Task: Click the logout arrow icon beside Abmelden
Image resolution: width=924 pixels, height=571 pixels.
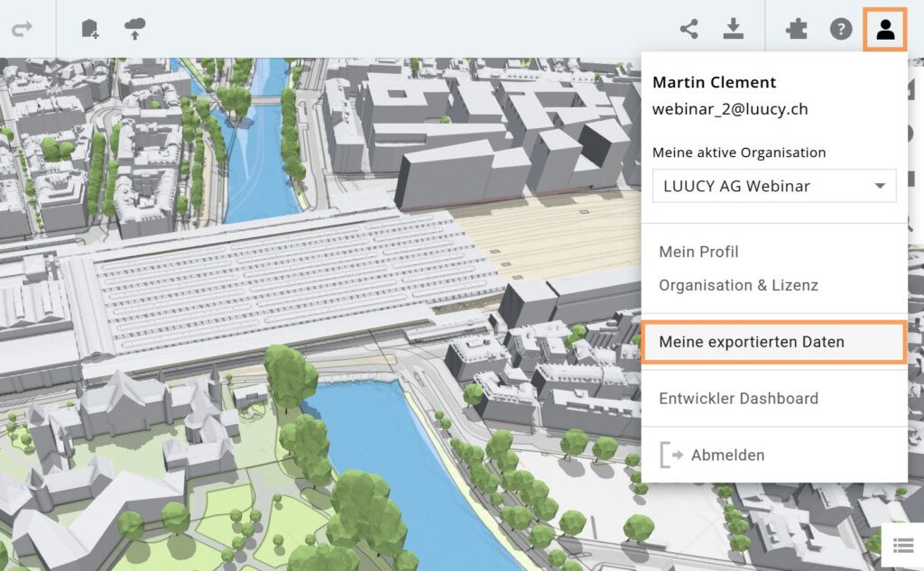Action: (671, 455)
